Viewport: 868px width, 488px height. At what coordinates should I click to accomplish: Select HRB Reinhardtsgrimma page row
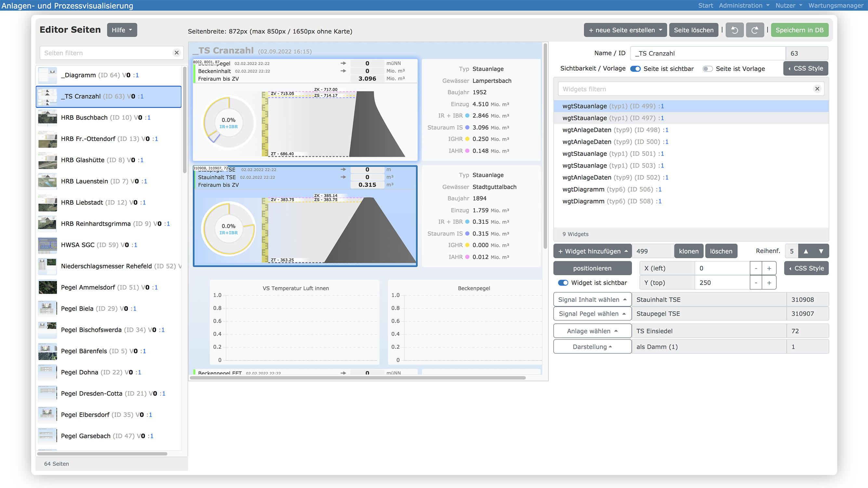pos(109,224)
